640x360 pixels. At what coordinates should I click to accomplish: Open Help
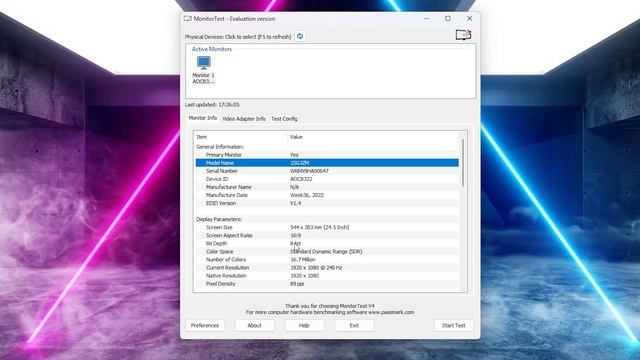click(x=304, y=325)
